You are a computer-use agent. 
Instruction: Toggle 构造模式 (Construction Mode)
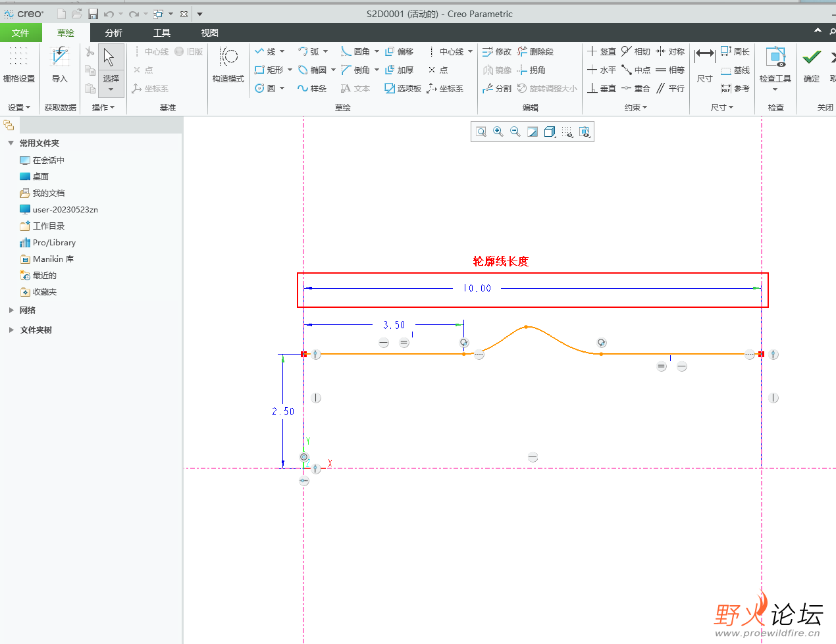pos(228,64)
